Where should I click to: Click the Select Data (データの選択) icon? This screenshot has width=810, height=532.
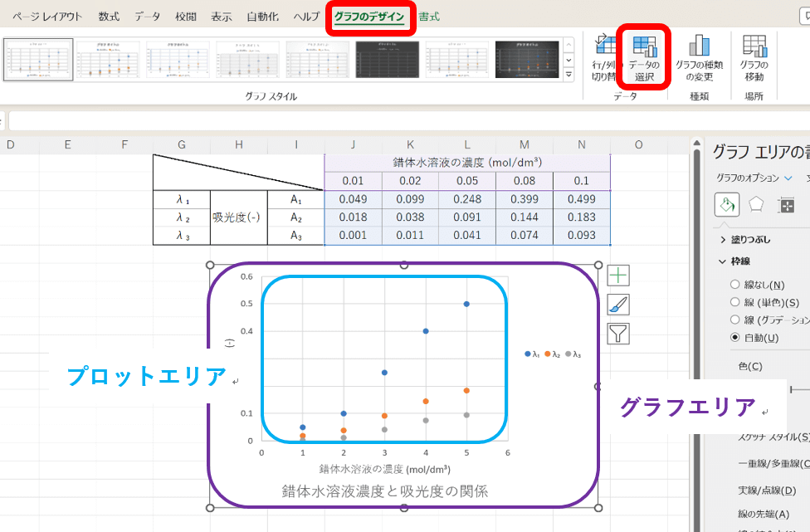(x=644, y=46)
